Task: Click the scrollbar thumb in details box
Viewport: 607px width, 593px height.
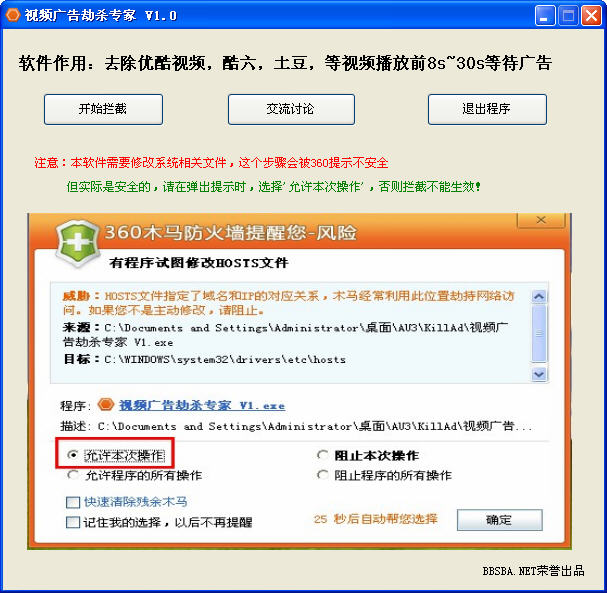Action: [x=539, y=333]
